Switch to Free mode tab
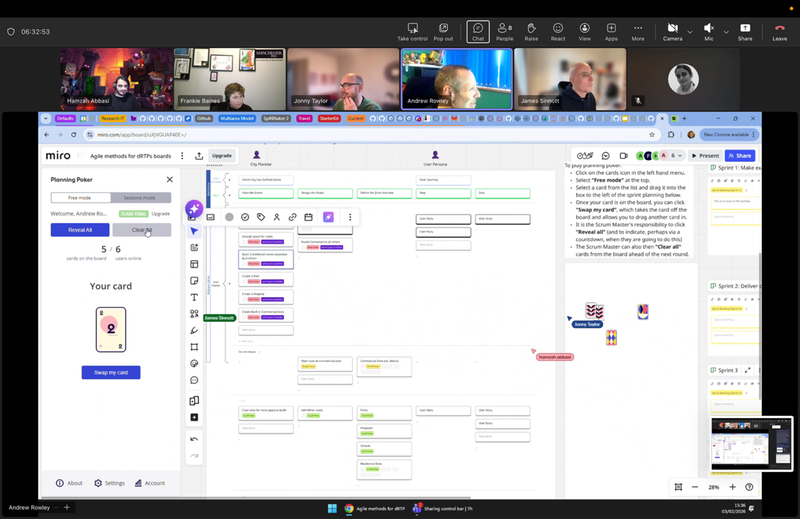This screenshot has width=800, height=519. (x=80, y=198)
